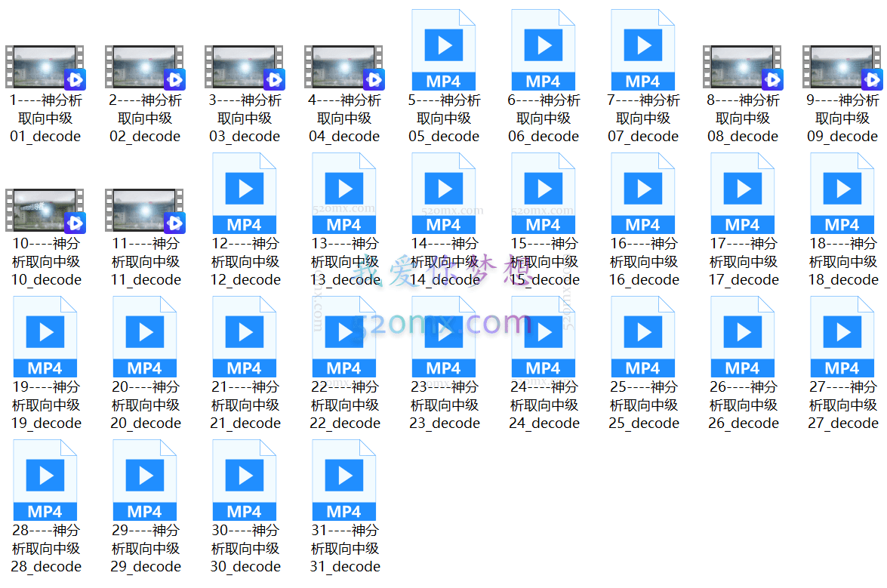
Task: Click video thumbnail for 09_decode
Action: click(842, 66)
